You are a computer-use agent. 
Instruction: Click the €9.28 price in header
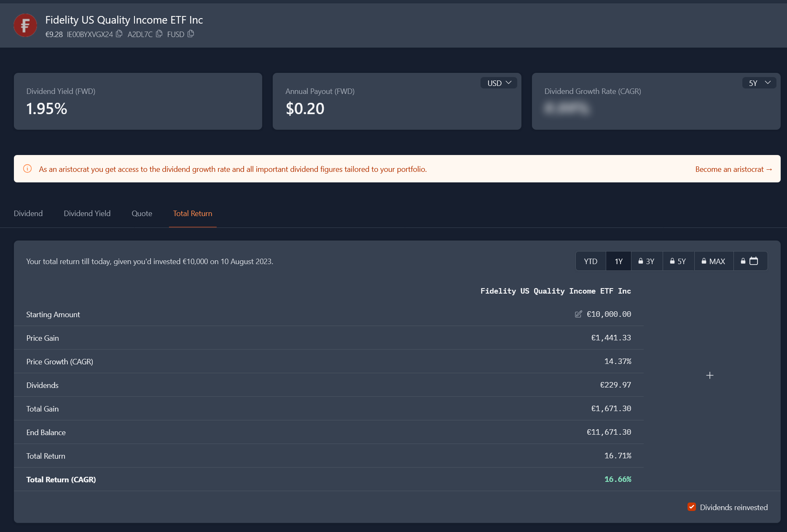(x=54, y=35)
